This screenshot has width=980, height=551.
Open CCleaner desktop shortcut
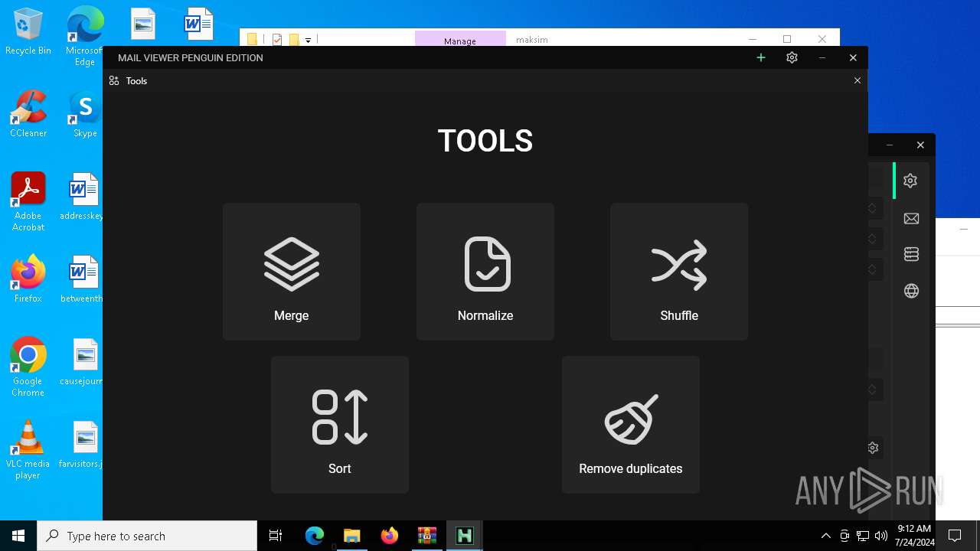[x=28, y=114]
